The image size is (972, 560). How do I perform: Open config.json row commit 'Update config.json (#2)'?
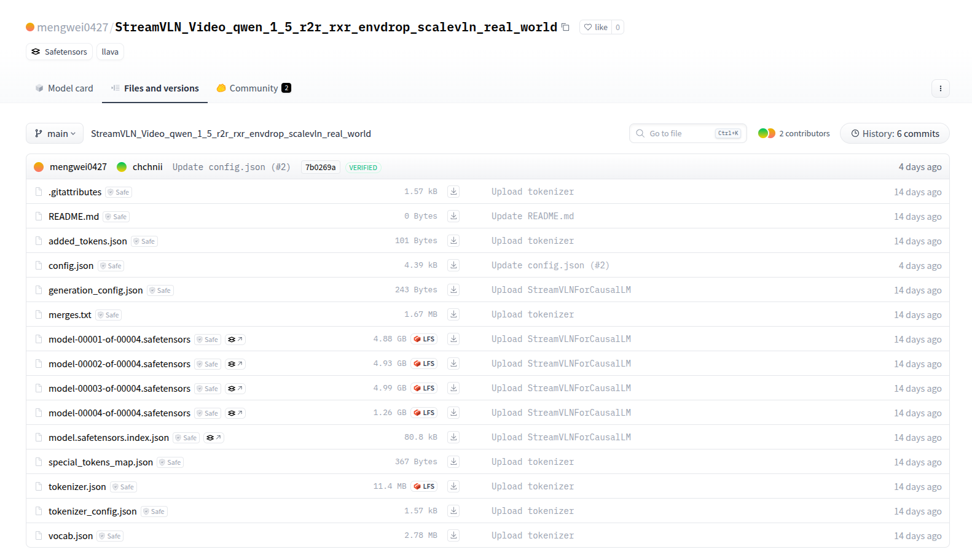click(x=551, y=265)
